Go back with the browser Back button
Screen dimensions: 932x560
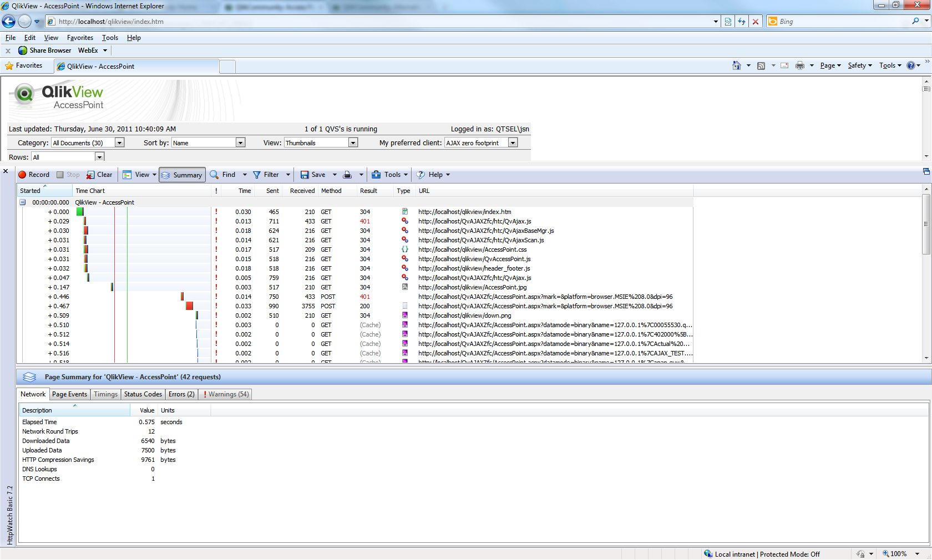point(9,22)
